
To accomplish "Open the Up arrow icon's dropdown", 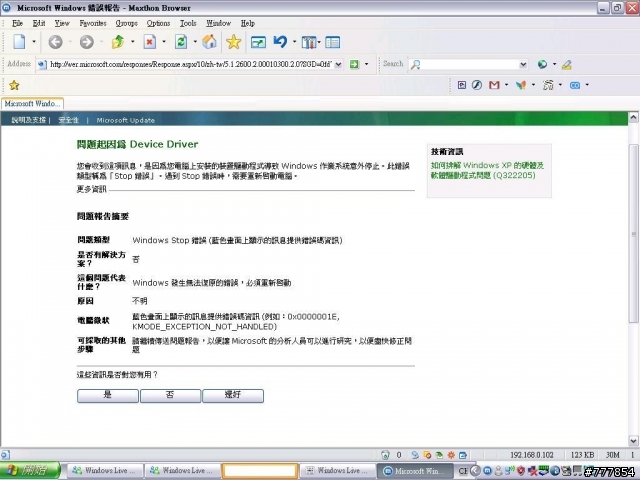I will pyautogui.click(x=132, y=42).
